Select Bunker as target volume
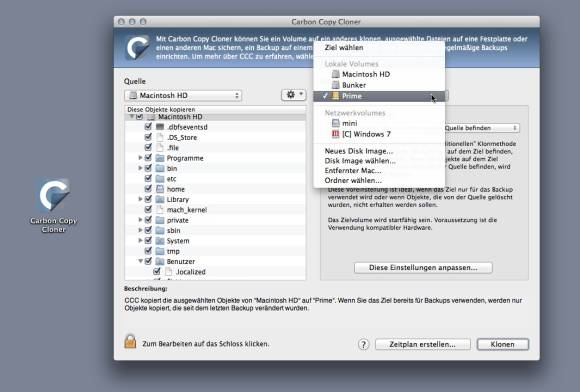 tap(379, 85)
